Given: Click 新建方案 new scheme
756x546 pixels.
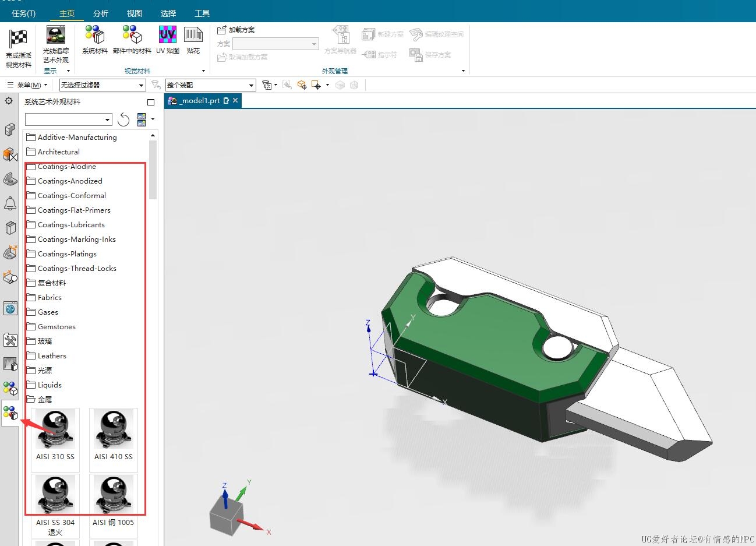Looking at the screenshot, I should click(383, 34).
